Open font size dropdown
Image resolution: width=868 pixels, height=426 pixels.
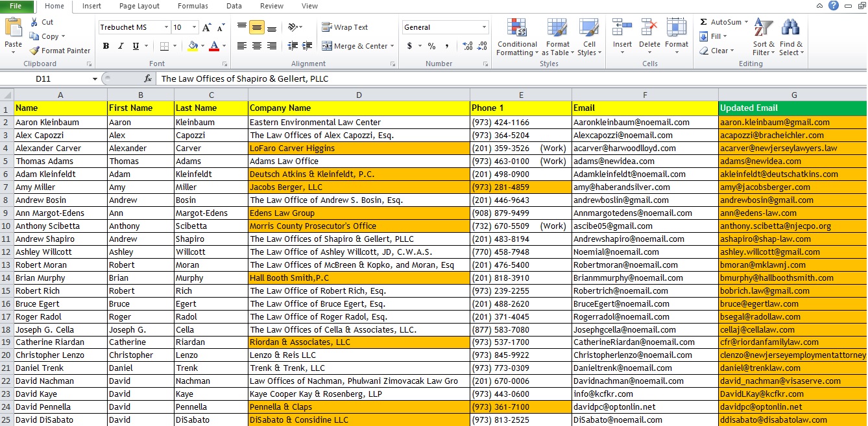click(x=195, y=27)
